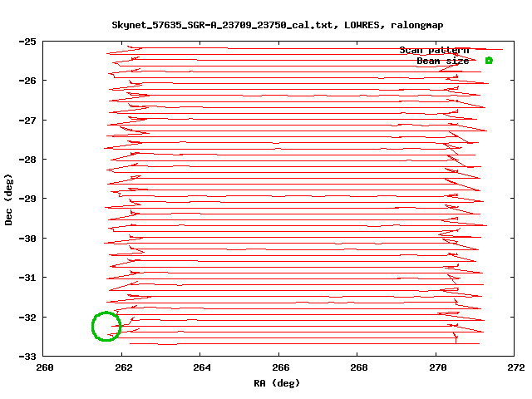532x399 pixels.
Task: Click the 'Dec (deg)' vertical axis label
Action: pos(8,199)
